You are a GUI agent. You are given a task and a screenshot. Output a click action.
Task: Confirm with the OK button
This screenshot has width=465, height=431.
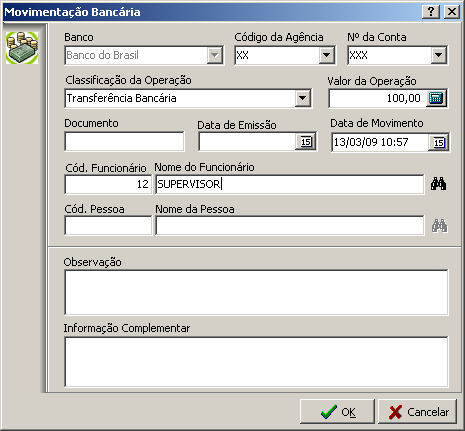point(337,412)
